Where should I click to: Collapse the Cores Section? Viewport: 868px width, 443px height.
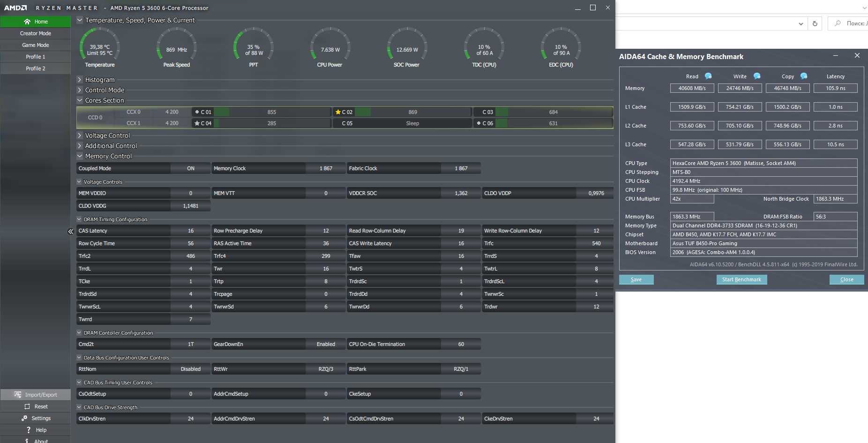coord(80,100)
